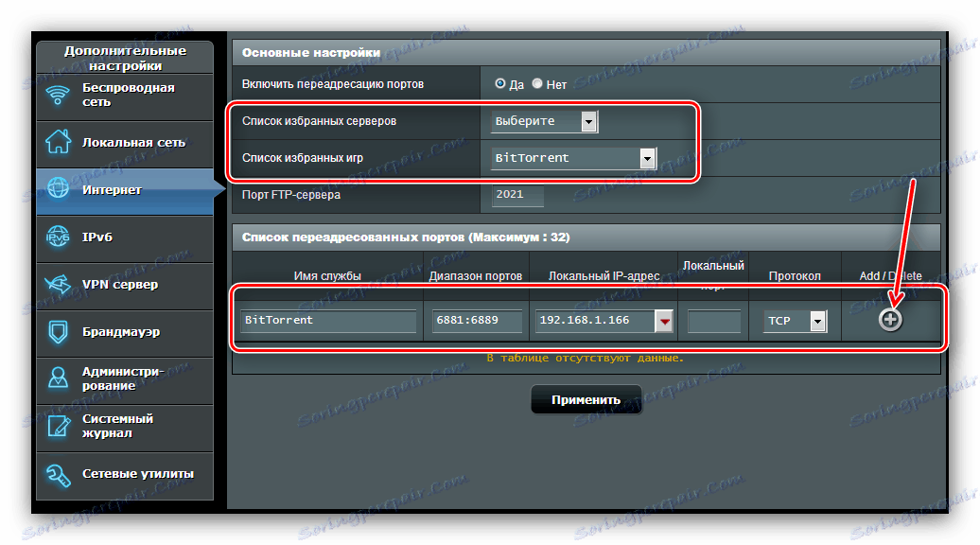Image resolution: width=980 pixels, height=545 pixels.
Task: Click the IPv6 globe icon
Action: (58, 237)
